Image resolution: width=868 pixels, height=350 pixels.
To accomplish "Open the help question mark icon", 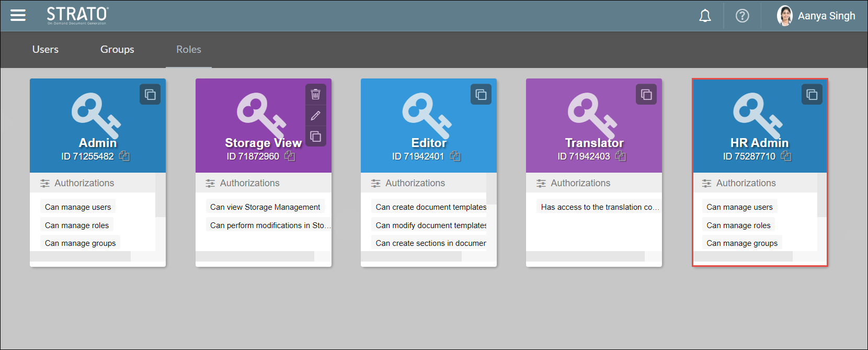I will [x=742, y=16].
